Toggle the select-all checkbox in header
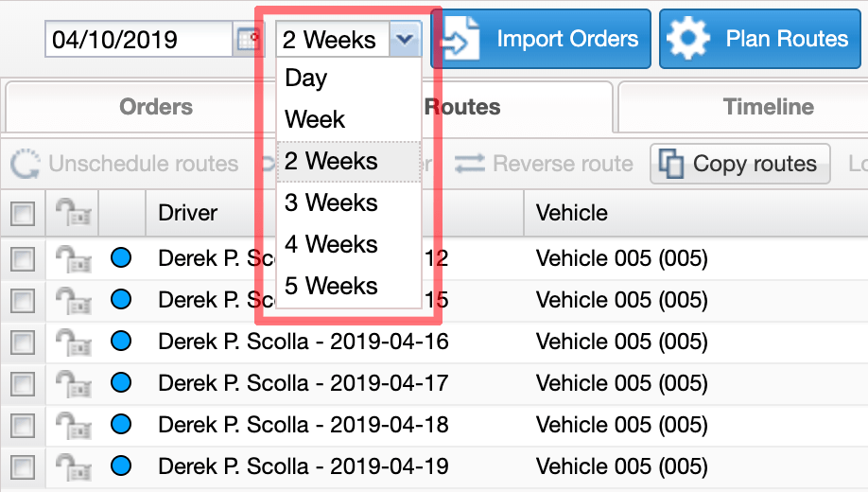868x492 pixels. click(x=23, y=214)
